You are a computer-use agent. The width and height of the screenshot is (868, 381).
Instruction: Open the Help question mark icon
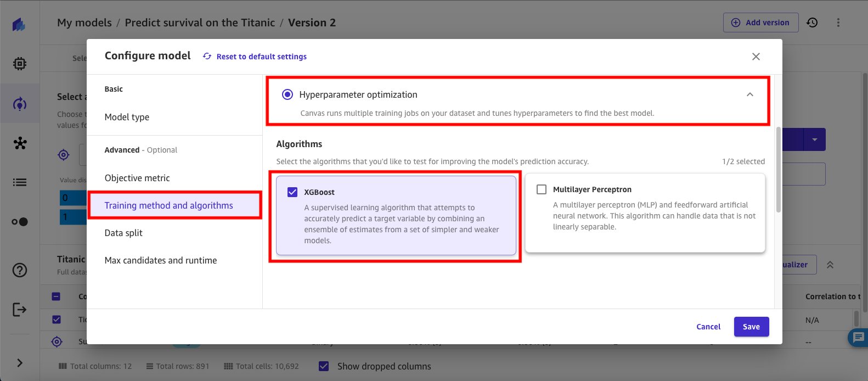click(20, 270)
